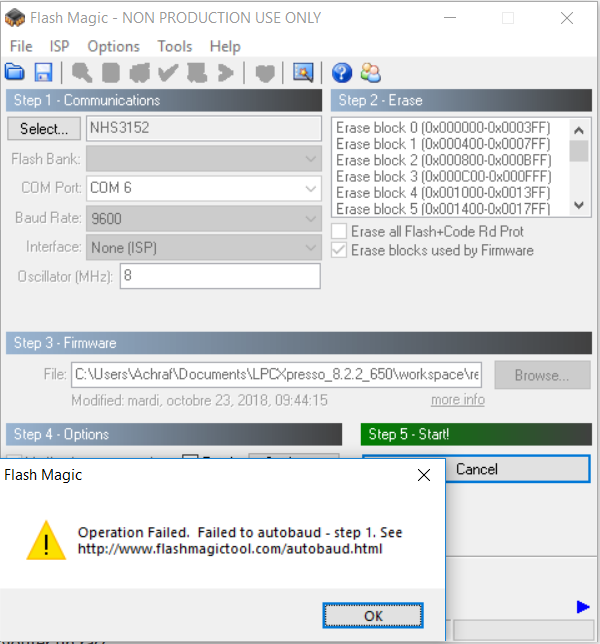The width and height of the screenshot is (600, 644).
Task: Open the Options menu
Action: (x=113, y=46)
